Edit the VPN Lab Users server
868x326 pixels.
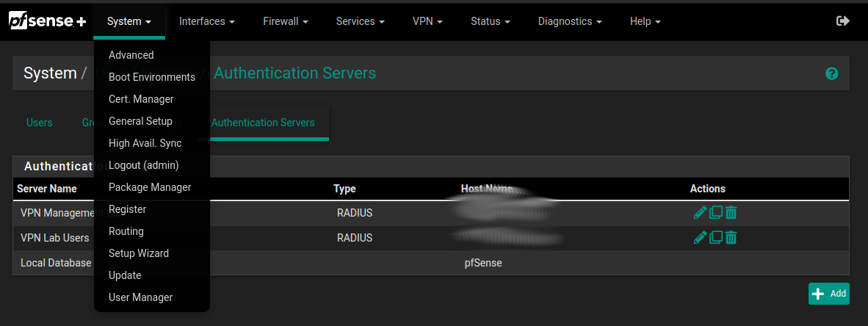(x=700, y=238)
